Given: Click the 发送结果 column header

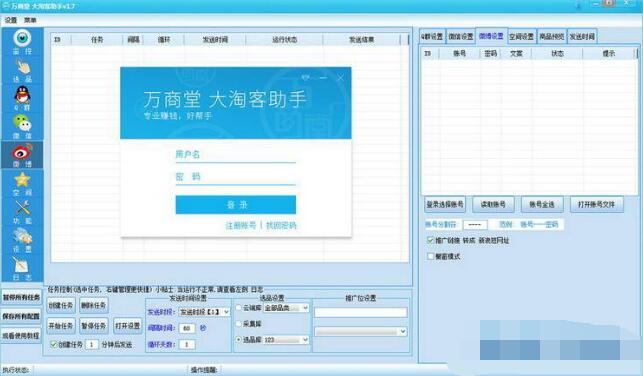Looking at the screenshot, I should point(361,40).
